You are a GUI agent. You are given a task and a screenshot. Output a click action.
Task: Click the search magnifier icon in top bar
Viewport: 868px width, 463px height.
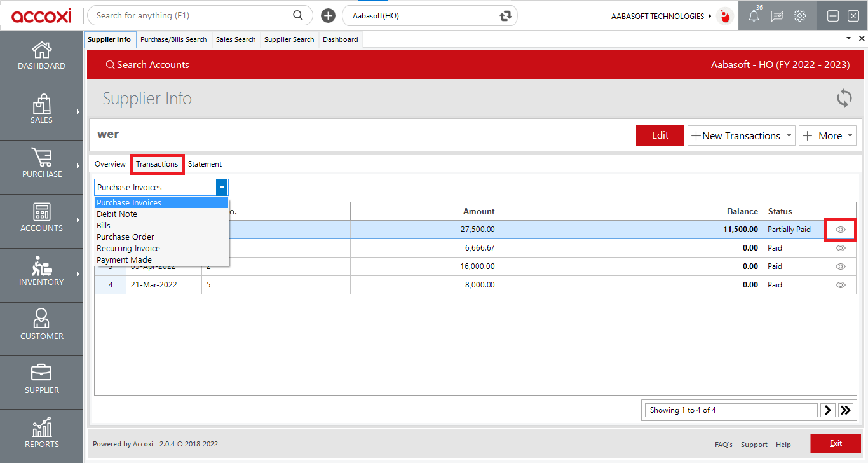(x=297, y=15)
